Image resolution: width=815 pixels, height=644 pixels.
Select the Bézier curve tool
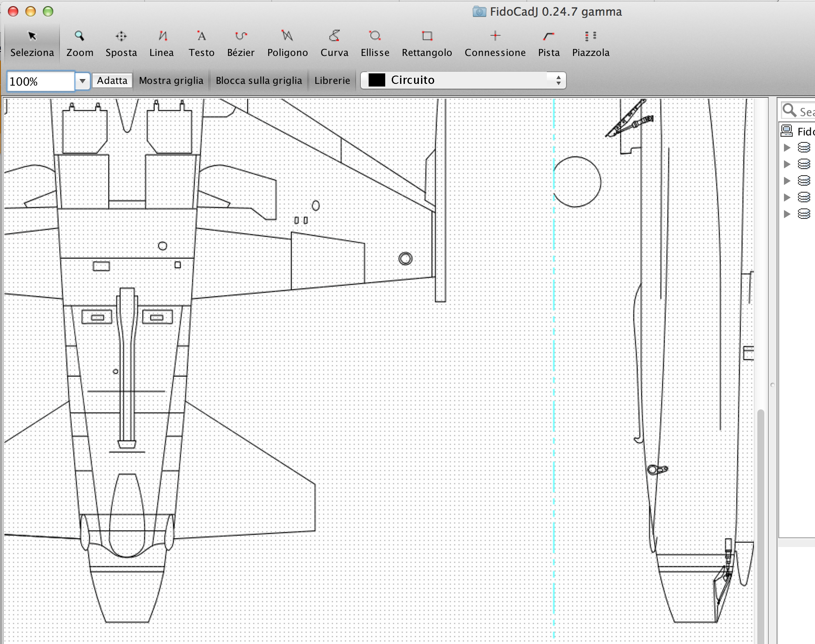(241, 43)
